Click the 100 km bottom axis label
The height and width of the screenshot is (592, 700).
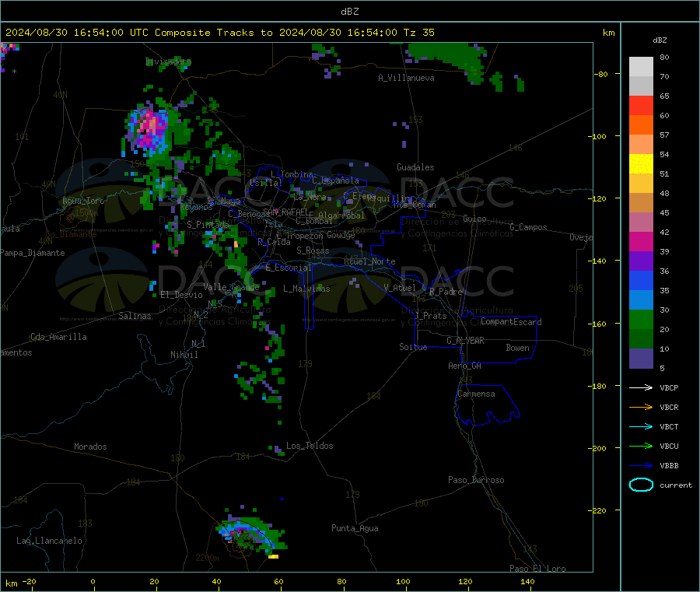point(403,581)
